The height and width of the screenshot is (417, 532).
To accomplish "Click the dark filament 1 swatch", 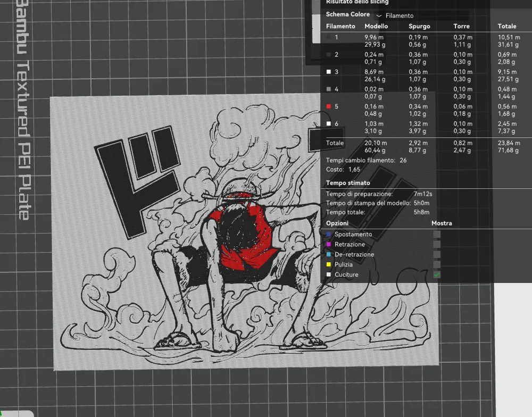I will [329, 37].
